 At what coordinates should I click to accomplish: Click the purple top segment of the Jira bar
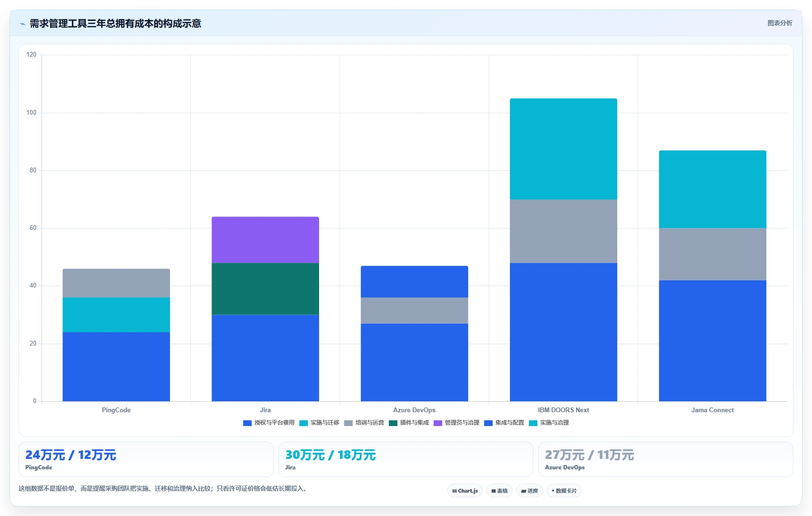pos(265,240)
